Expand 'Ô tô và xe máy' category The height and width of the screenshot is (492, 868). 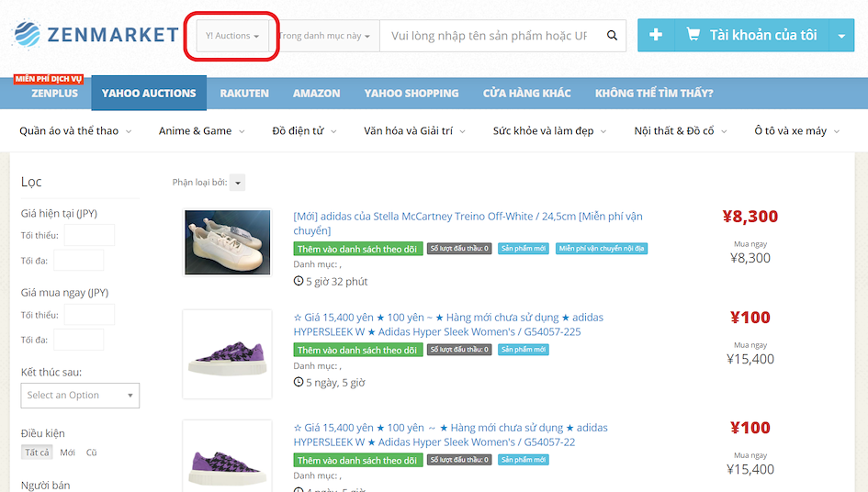[796, 130]
